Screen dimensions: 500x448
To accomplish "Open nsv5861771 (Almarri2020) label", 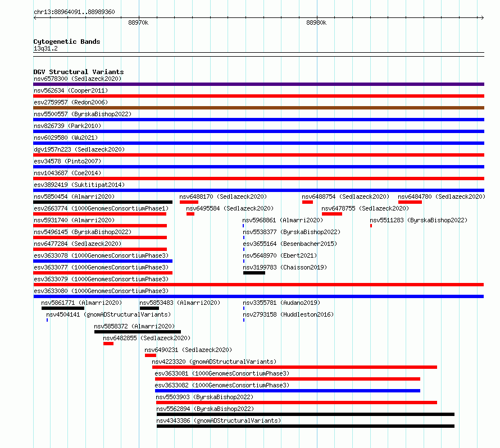I will (81, 303).
